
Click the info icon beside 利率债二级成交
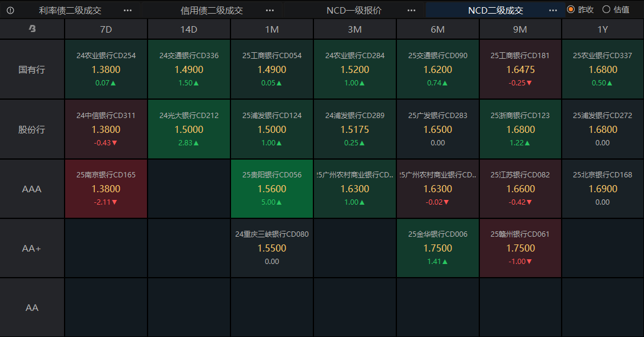pyautogui.click(x=10, y=10)
